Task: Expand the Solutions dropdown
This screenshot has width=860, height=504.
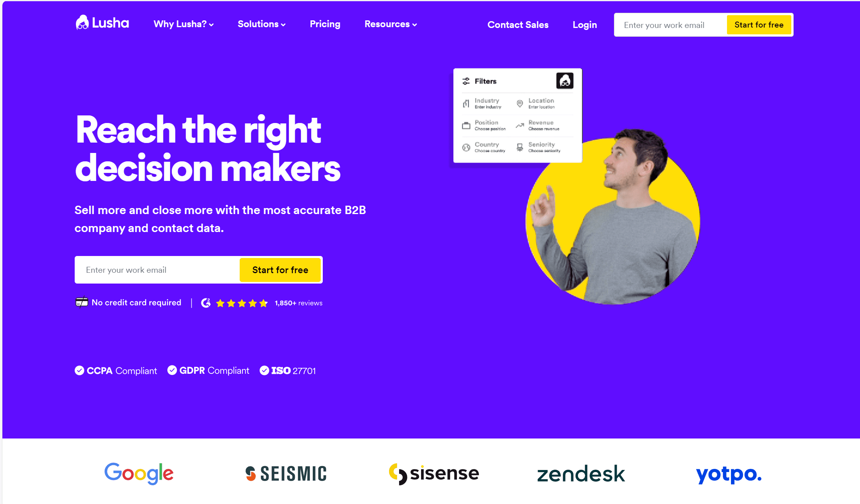Action: (x=261, y=24)
